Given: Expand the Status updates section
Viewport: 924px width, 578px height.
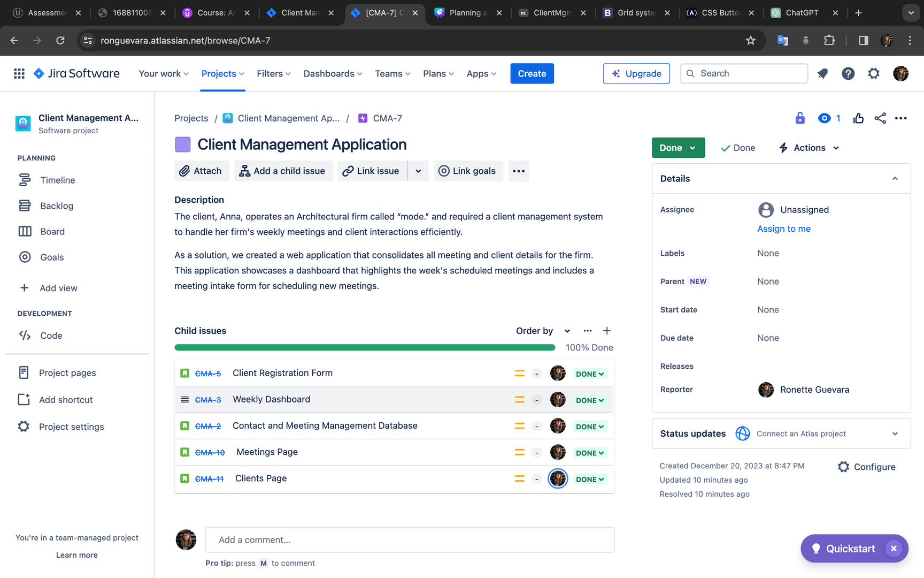Looking at the screenshot, I should tap(895, 434).
